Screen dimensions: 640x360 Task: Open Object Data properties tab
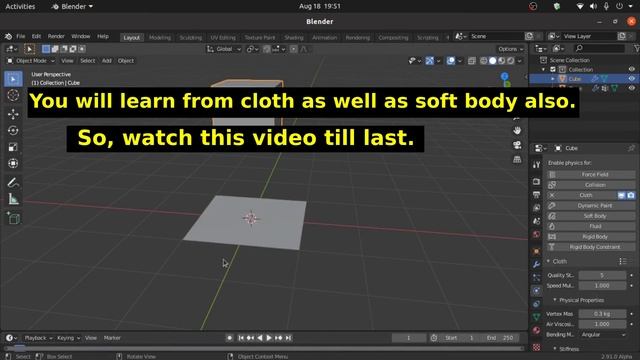[x=536, y=317]
